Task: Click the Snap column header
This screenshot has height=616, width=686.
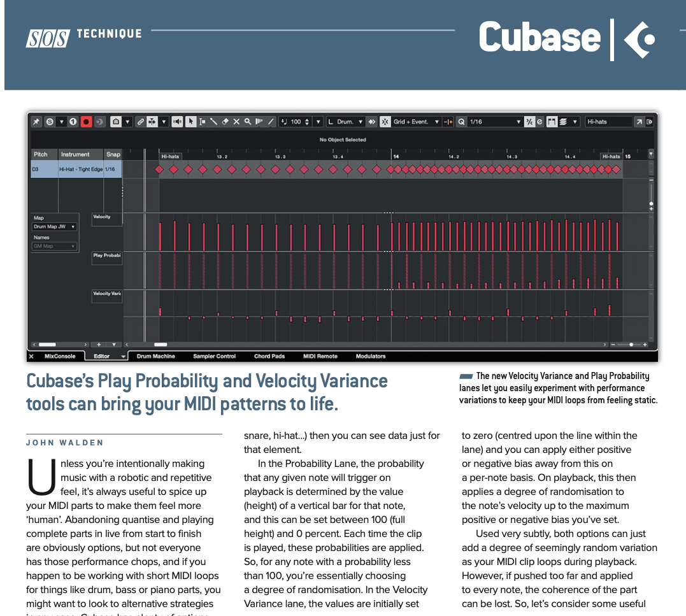Action: [113, 154]
